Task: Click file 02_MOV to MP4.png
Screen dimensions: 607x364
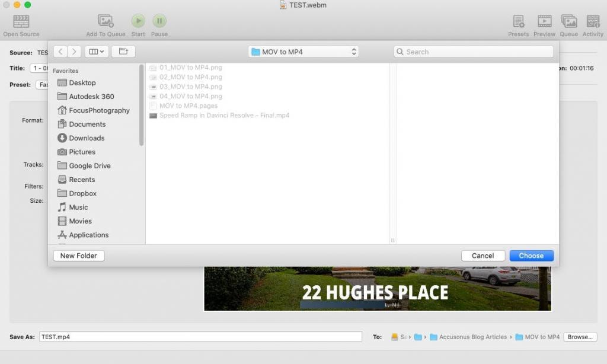Action: 186,77
